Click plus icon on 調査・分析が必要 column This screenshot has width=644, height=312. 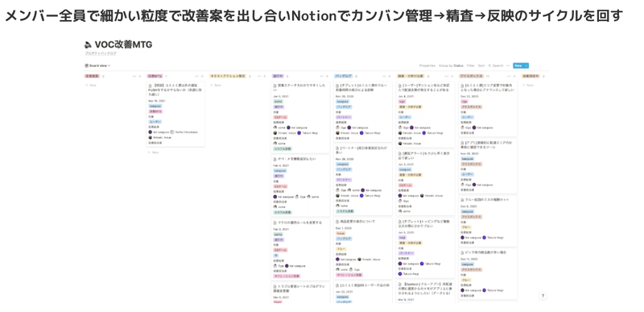[x=452, y=77]
